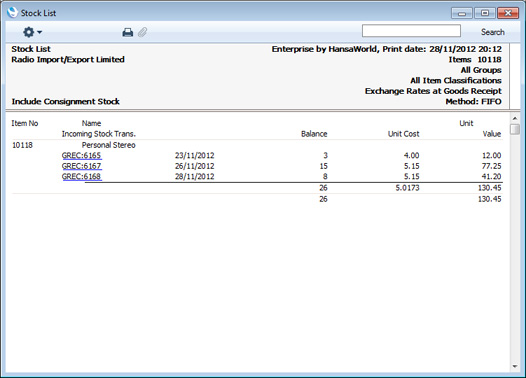Click the date 23/11/2012
Screen dimensions: 526x378
194,156
